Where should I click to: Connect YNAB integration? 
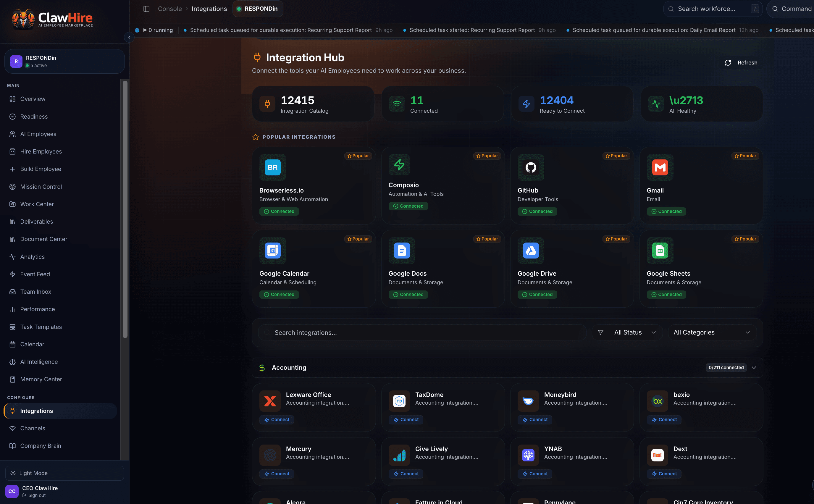pyautogui.click(x=535, y=474)
